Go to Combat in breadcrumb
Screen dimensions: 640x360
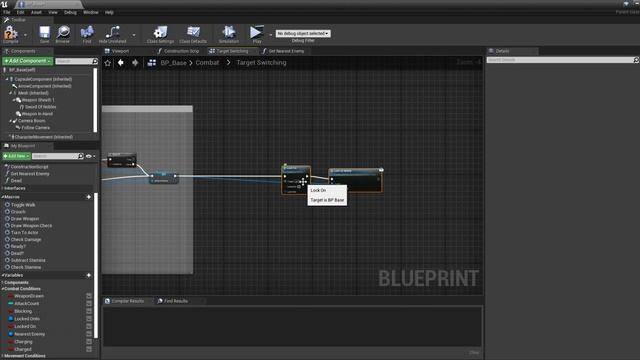(207, 63)
